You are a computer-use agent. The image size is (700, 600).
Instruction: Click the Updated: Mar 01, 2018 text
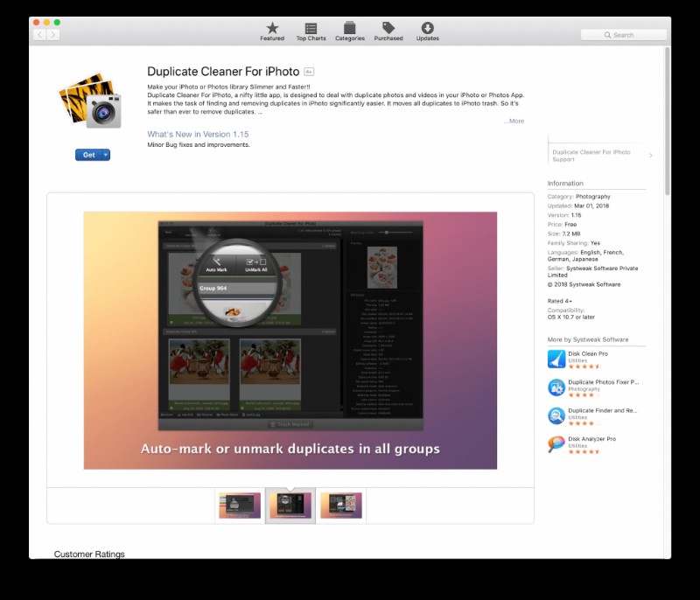point(578,206)
